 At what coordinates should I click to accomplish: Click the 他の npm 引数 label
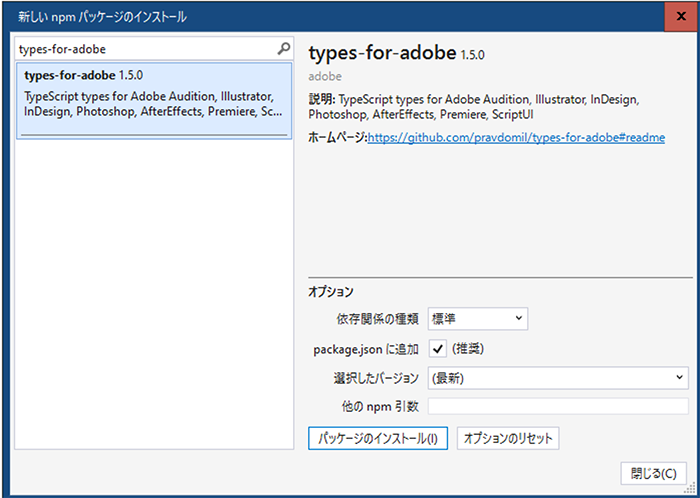tap(379, 407)
